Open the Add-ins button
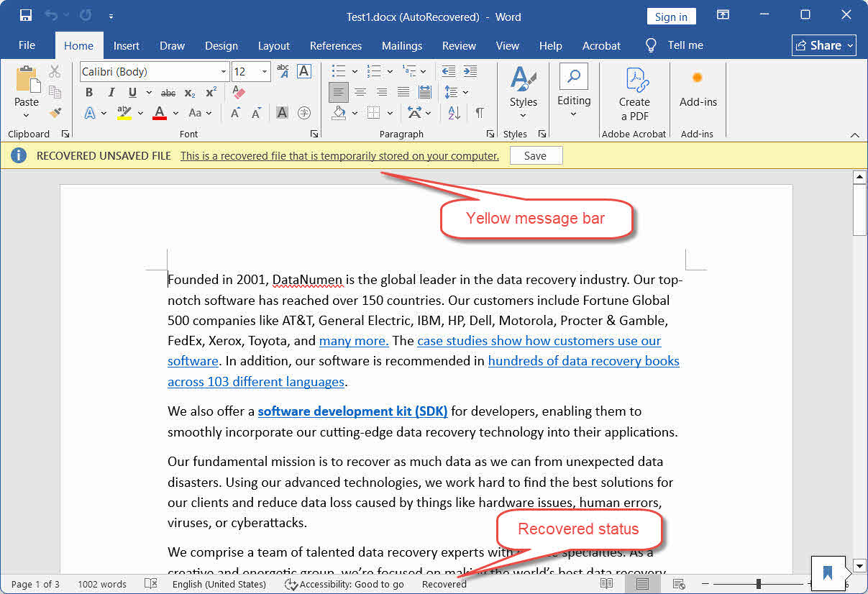Viewport: 868px width, 594px height. (x=698, y=88)
